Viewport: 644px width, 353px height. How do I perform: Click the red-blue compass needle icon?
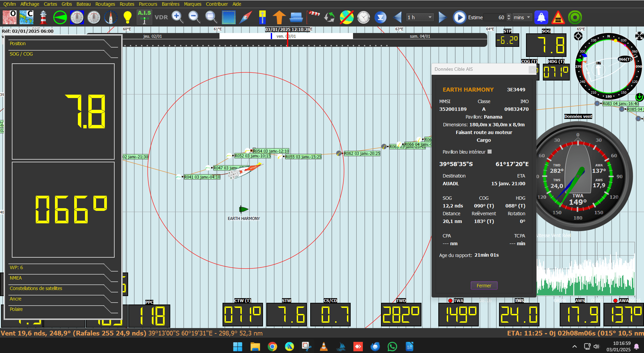pos(245,17)
